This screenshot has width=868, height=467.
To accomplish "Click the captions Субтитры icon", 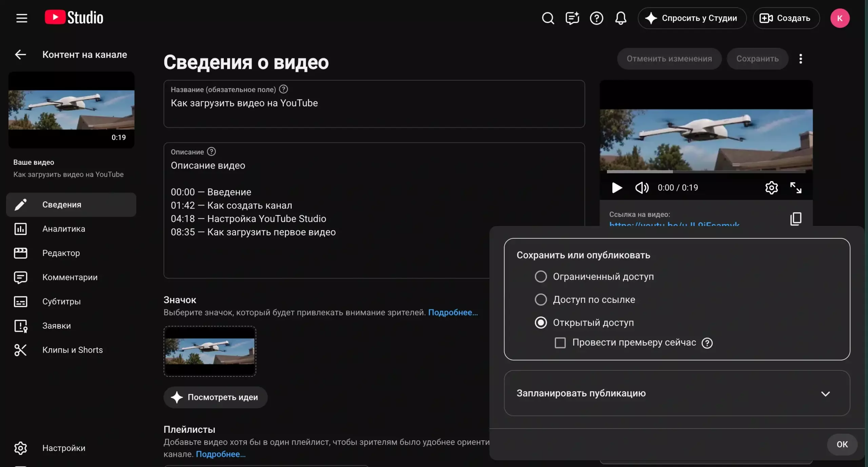I will tap(20, 301).
